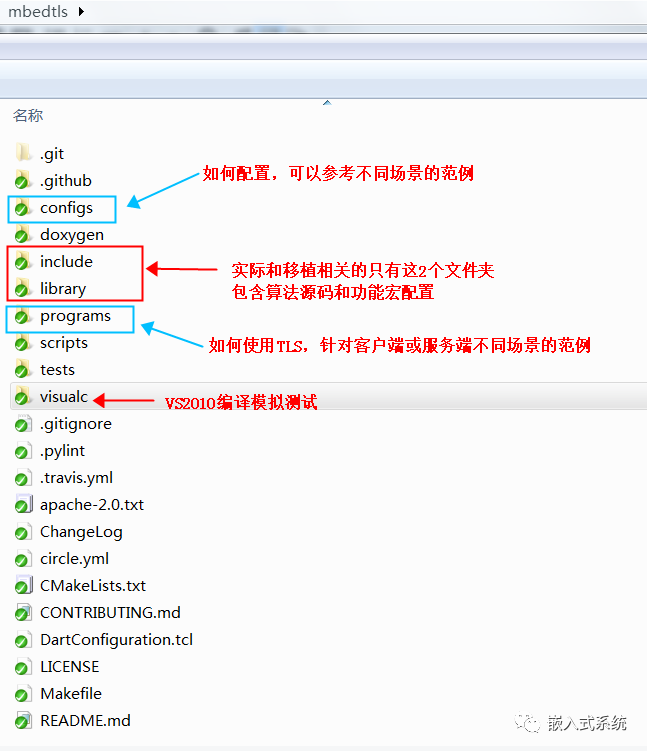
Task: Click the Makefile file icon
Action: 23,694
